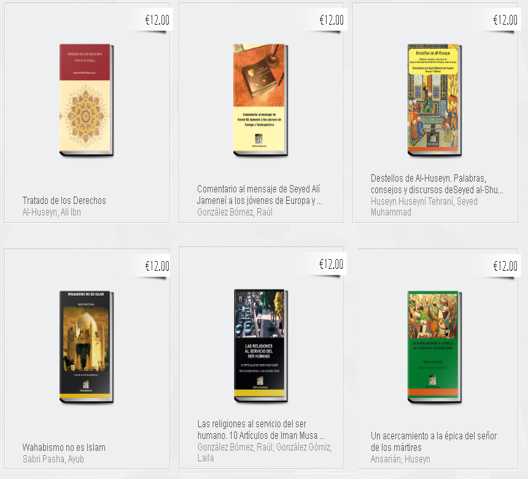Select the Destellos de Al-Huseyn cover thumbnail
Viewport: 528px width, 479px height.
click(434, 100)
